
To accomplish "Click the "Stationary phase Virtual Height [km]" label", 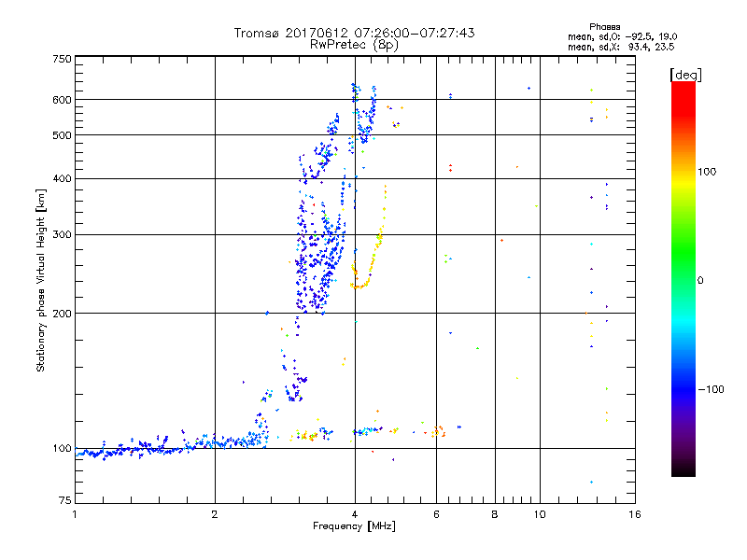I will (41, 280).
